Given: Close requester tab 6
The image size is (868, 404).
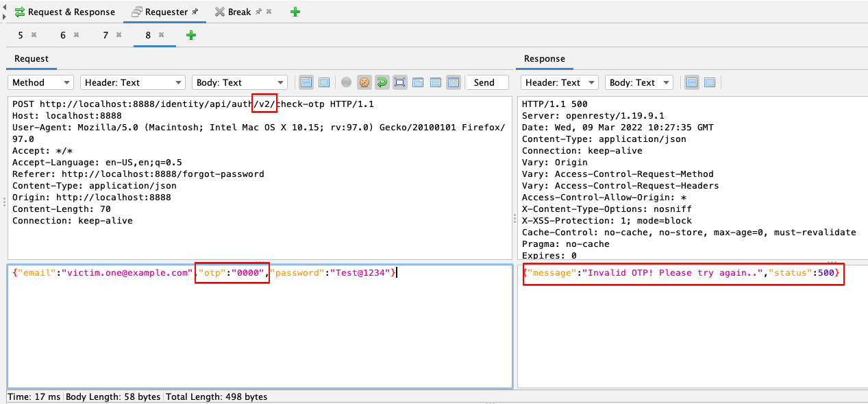Looking at the screenshot, I should pyautogui.click(x=76, y=35).
